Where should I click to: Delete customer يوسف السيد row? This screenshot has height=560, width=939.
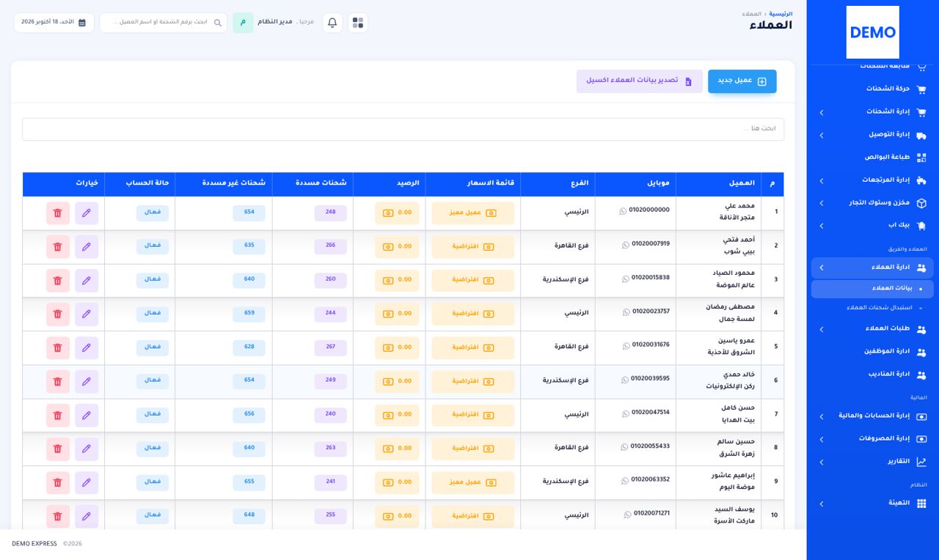coord(58,516)
